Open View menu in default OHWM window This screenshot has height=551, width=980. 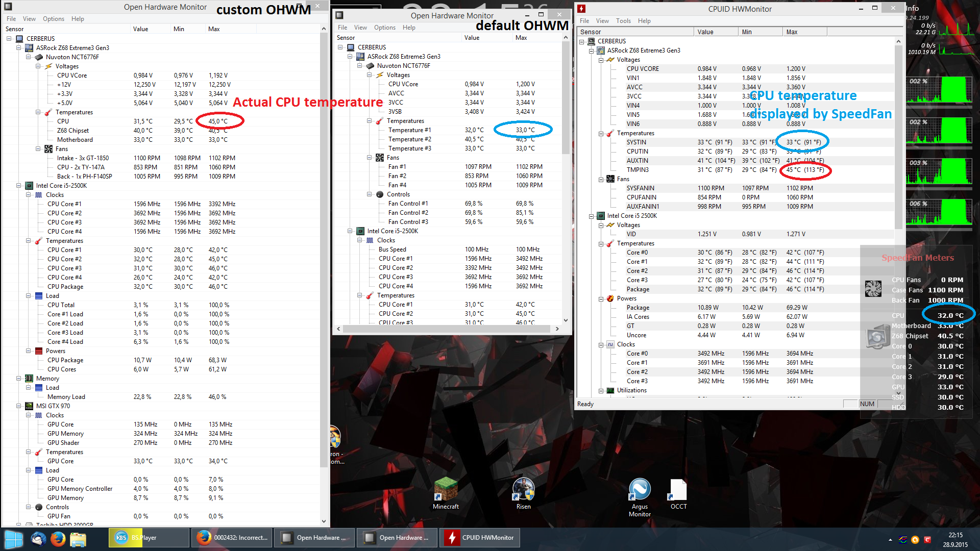coord(360,28)
